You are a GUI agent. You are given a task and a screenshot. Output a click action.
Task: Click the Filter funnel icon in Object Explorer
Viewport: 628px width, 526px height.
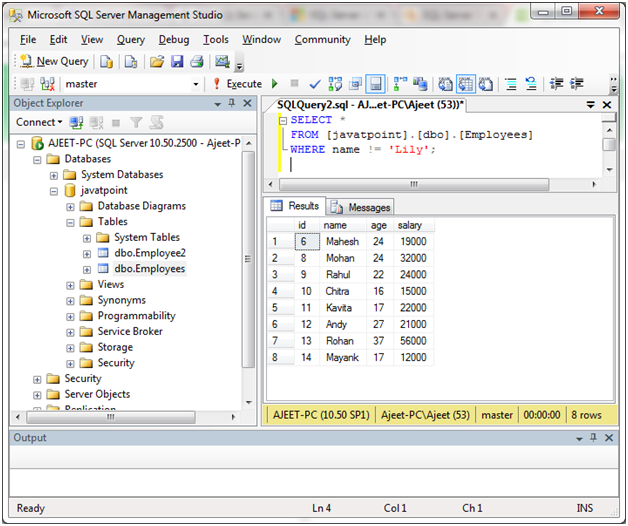136,122
